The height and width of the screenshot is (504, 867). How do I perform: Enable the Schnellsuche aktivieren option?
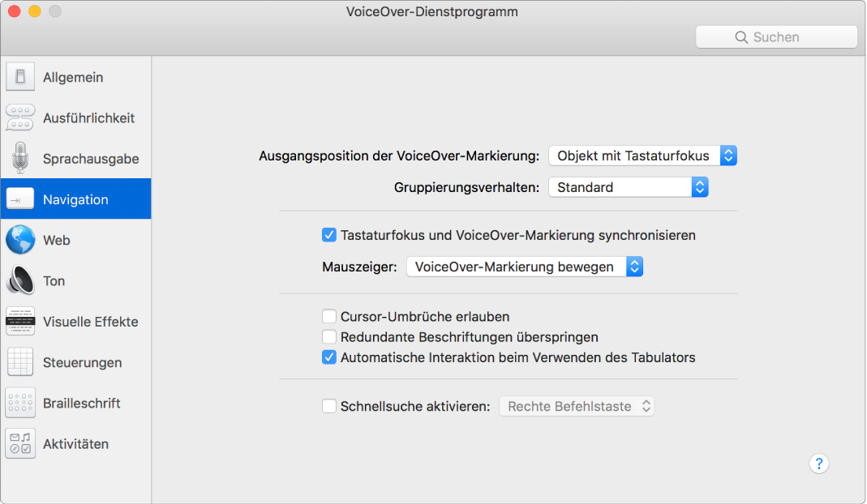pyautogui.click(x=328, y=406)
